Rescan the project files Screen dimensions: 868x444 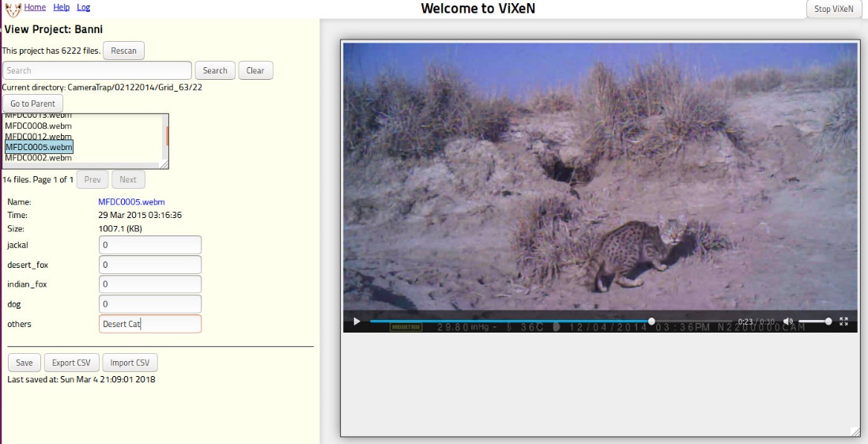(x=123, y=51)
